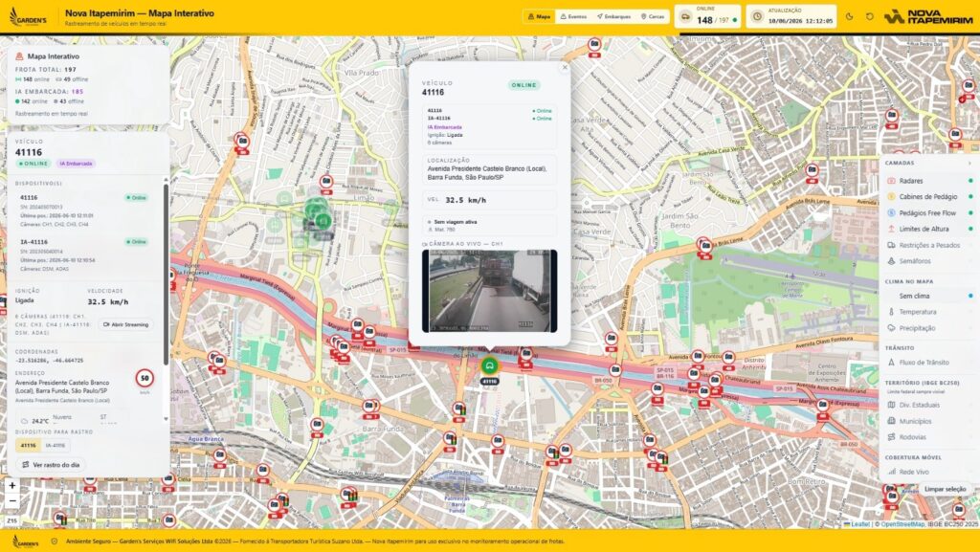The width and height of the screenshot is (980, 552).
Task: Open the live camera CH1 thumbnail
Action: (x=489, y=291)
